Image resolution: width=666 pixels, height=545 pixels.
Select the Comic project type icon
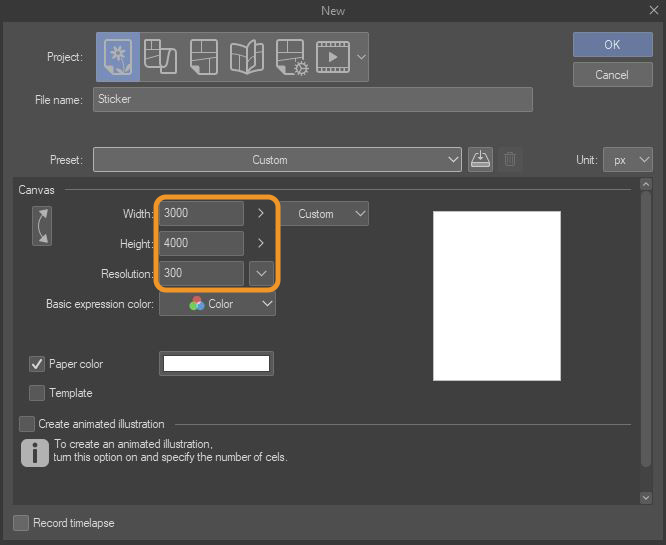pyautogui.click(x=204, y=57)
